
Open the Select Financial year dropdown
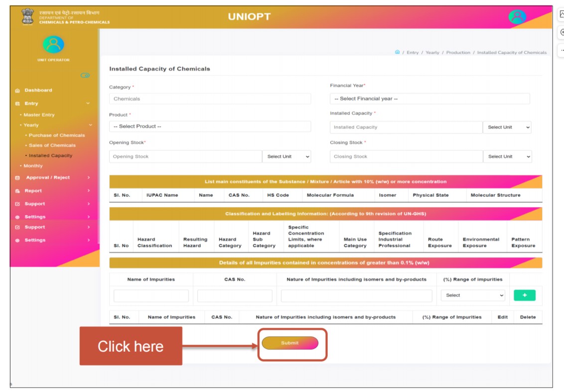[x=429, y=99]
